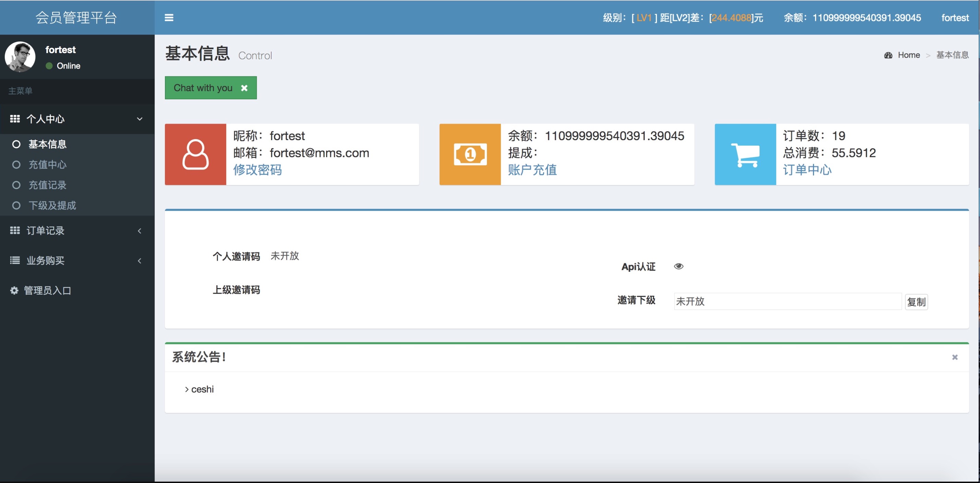980x483 pixels.
Task: Click circle icon beside 充值记录
Action: 16,185
